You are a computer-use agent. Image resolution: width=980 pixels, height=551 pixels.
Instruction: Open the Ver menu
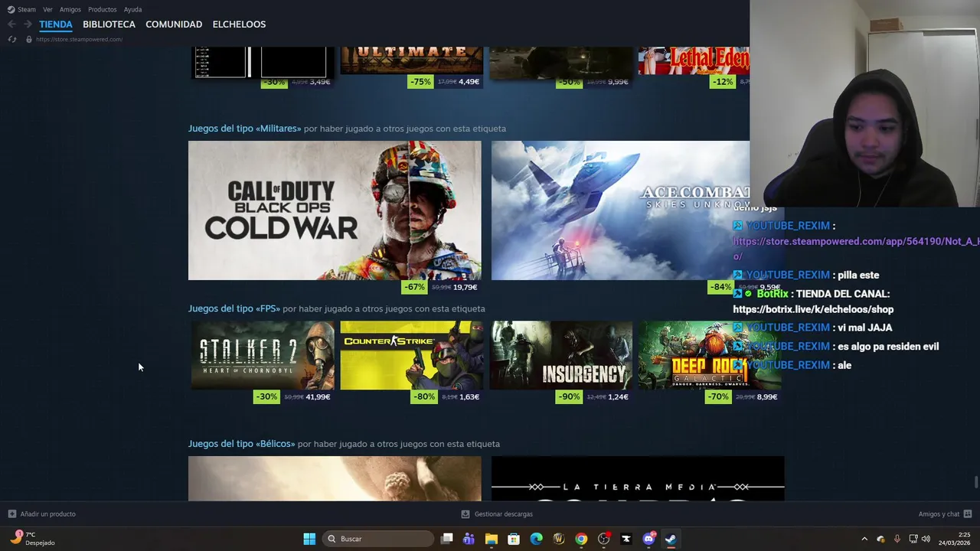47,9
